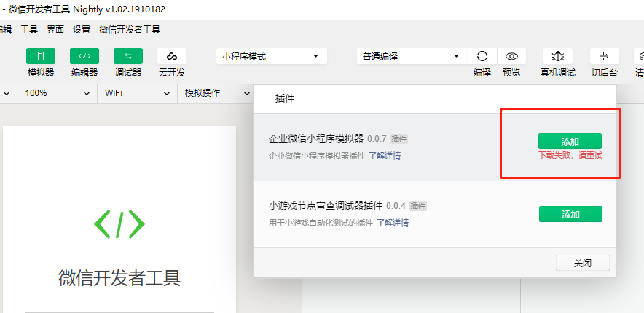Add the 企业微信小程序模拟器 plugin
The image size is (644, 313).
(570, 141)
